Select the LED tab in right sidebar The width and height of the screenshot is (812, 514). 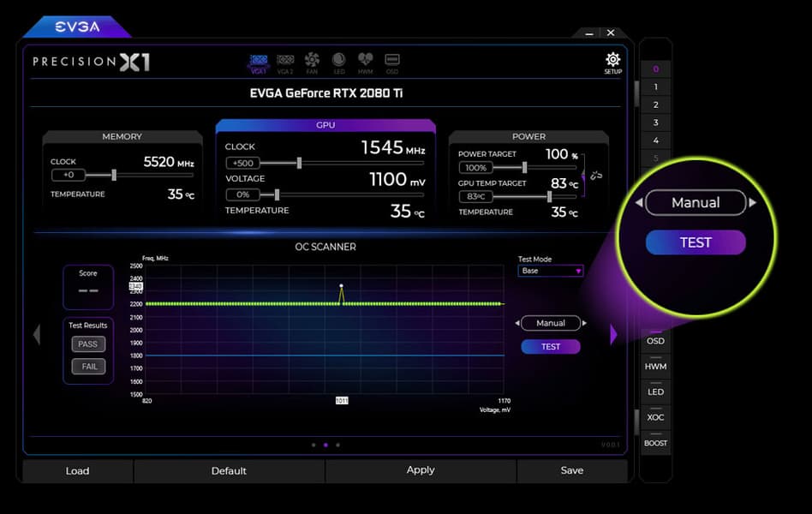(654, 391)
